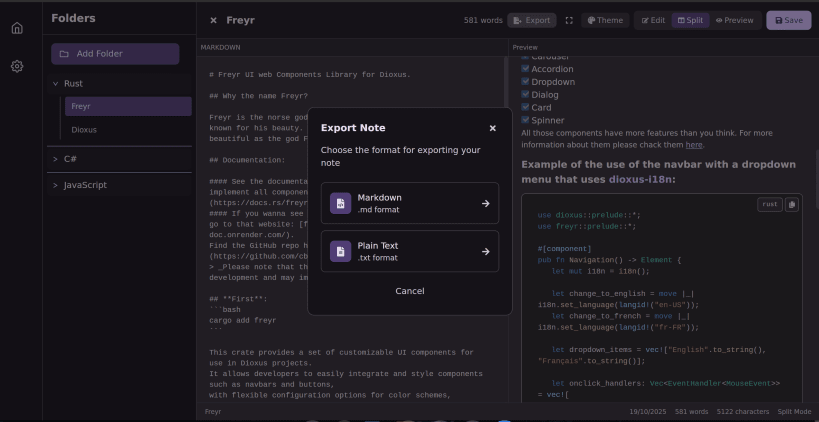The width and height of the screenshot is (819, 422).
Task: Switch to Edit mode tab
Action: click(653, 20)
